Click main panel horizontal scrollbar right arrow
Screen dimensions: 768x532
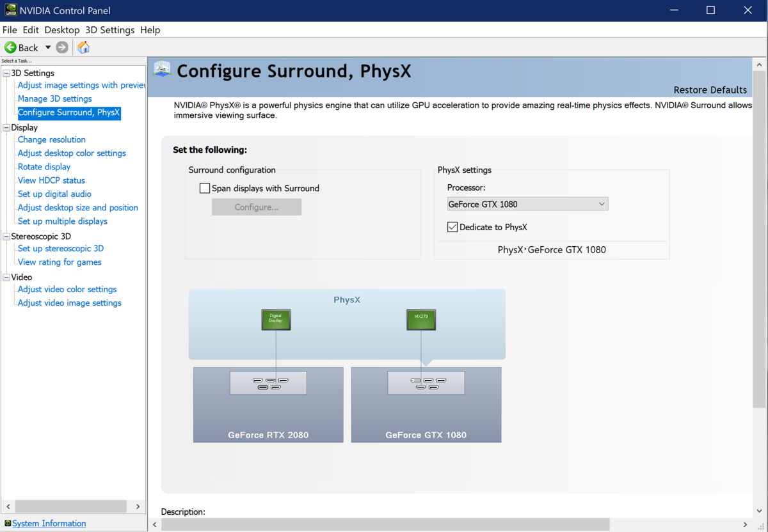pyautogui.click(x=746, y=524)
